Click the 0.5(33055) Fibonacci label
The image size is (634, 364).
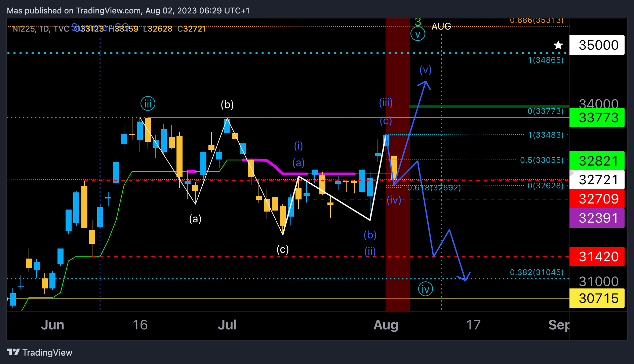[x=542, y=160]
